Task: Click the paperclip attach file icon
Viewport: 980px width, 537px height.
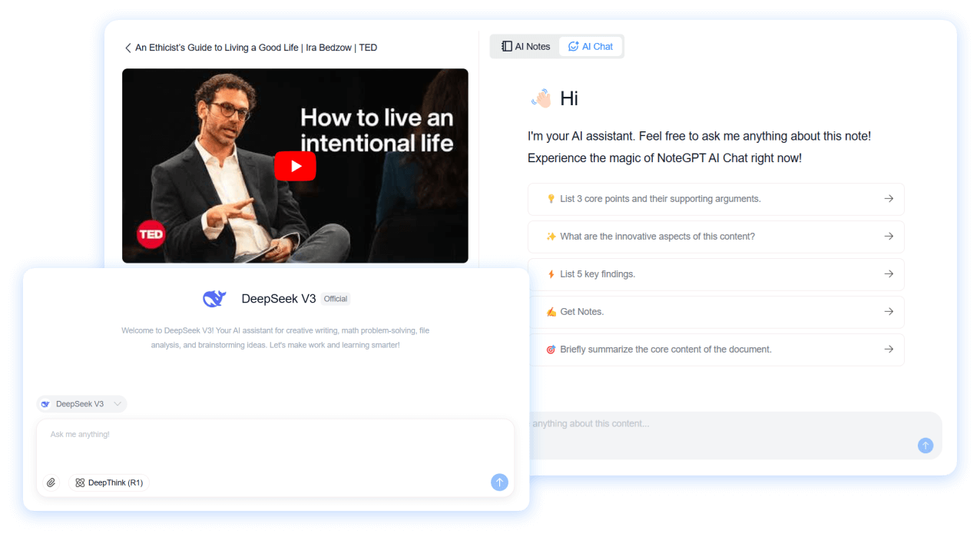Action: coord(51,482)
